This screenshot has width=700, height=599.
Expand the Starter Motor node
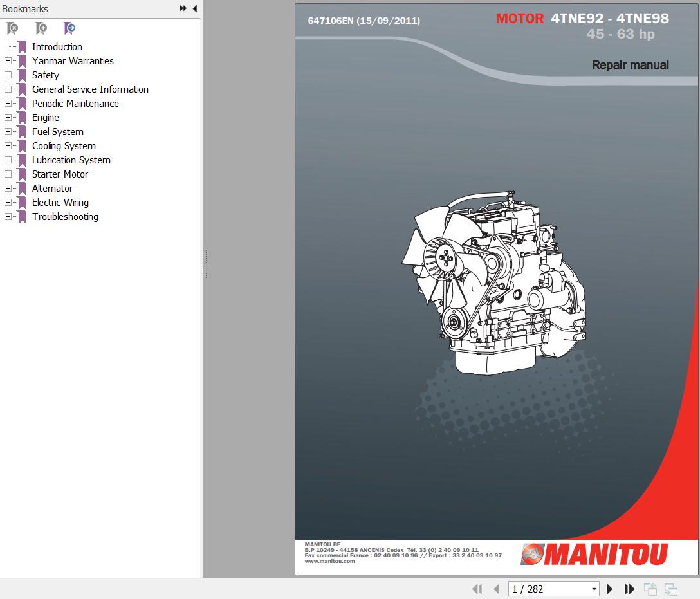tap(8, 174)
